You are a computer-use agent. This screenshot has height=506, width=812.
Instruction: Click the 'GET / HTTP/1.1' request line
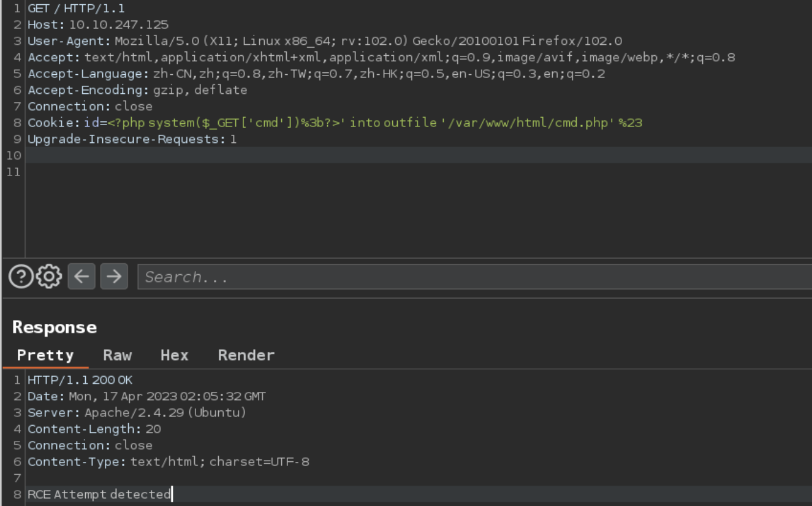[x=76, y=9]
